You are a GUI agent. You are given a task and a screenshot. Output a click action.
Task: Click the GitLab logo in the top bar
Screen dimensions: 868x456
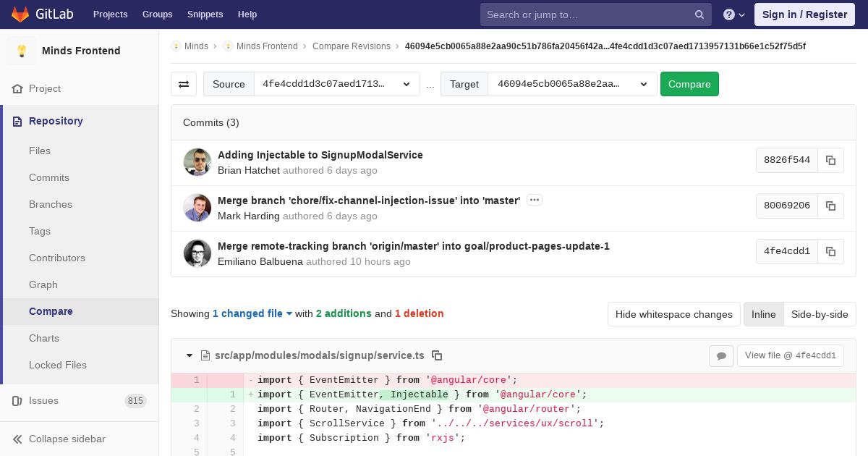tap(41, 14)
